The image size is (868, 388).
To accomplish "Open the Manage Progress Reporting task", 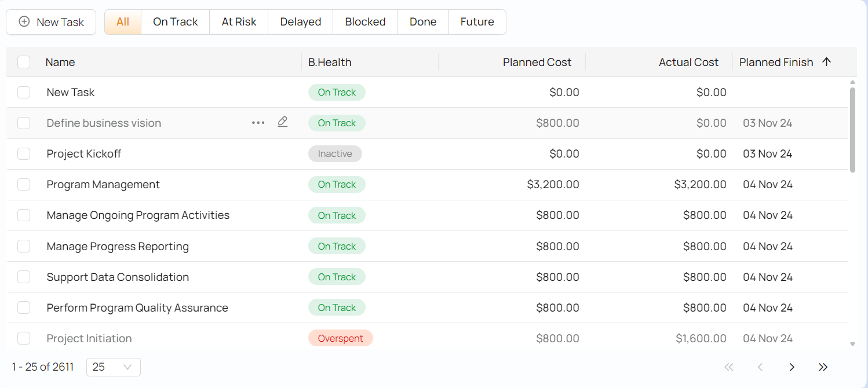I will (118, 247).
